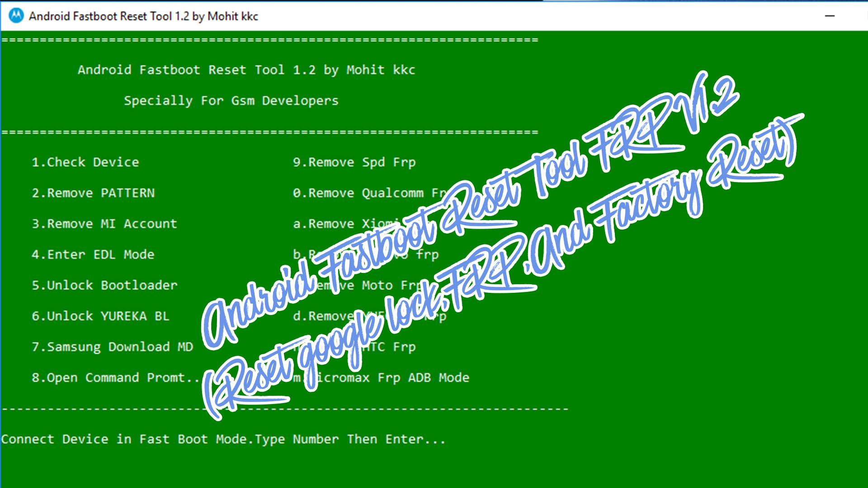
Task: Click the window title text in title bar
Action: [143, 16]
